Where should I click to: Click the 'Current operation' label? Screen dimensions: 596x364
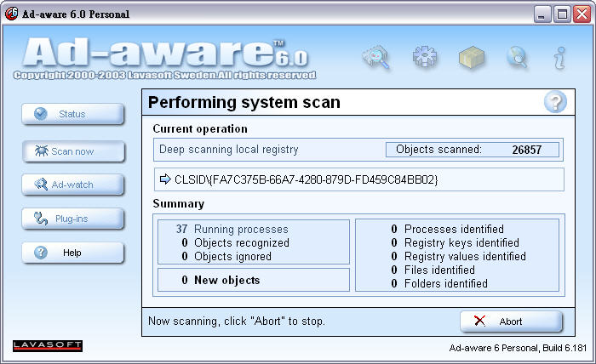(200, 128)
